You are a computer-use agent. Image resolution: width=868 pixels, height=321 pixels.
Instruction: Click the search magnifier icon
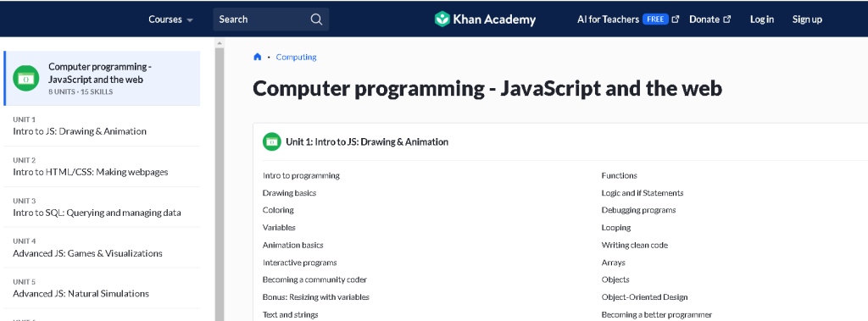(316, 19)
